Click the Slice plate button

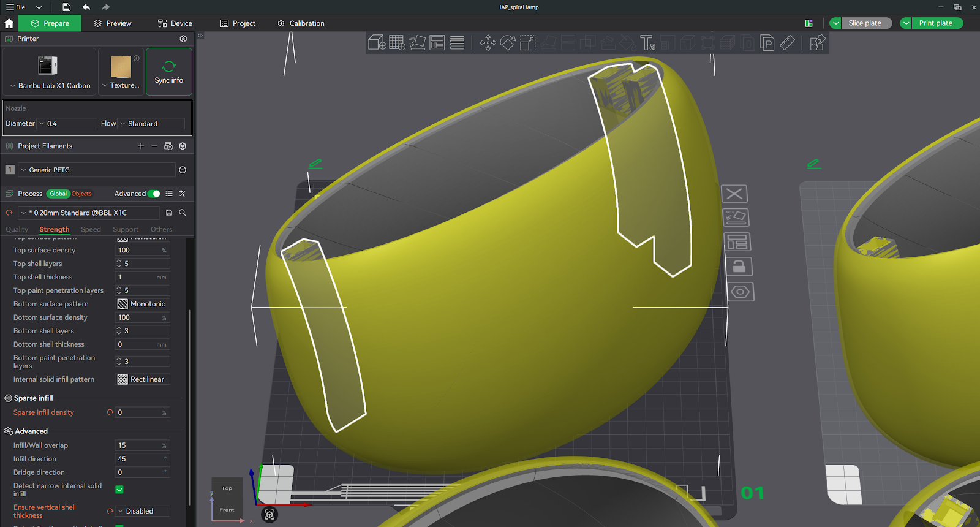coord(866,23)
